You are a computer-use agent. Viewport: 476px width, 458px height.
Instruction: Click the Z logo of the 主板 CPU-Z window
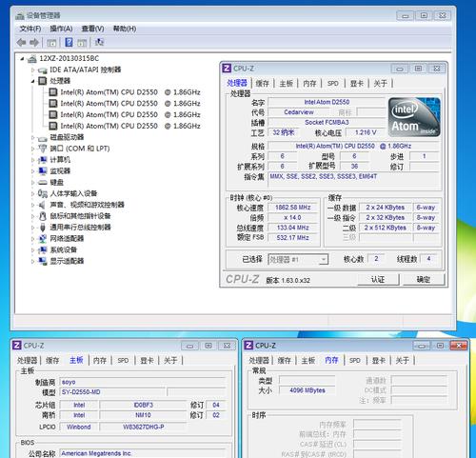click(x=17, y=345)
